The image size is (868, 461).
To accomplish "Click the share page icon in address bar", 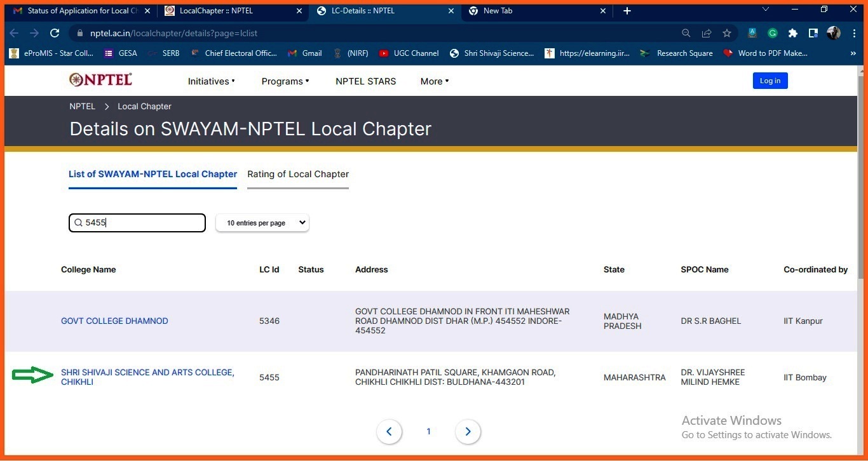I will pyautogui.click(x=707, y=33).
